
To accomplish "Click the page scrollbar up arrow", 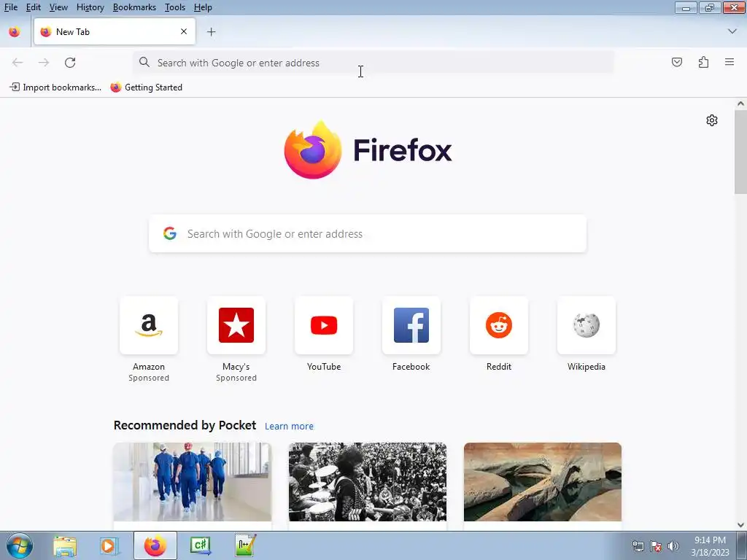I will pyautogui.click(x=740, y=104).
